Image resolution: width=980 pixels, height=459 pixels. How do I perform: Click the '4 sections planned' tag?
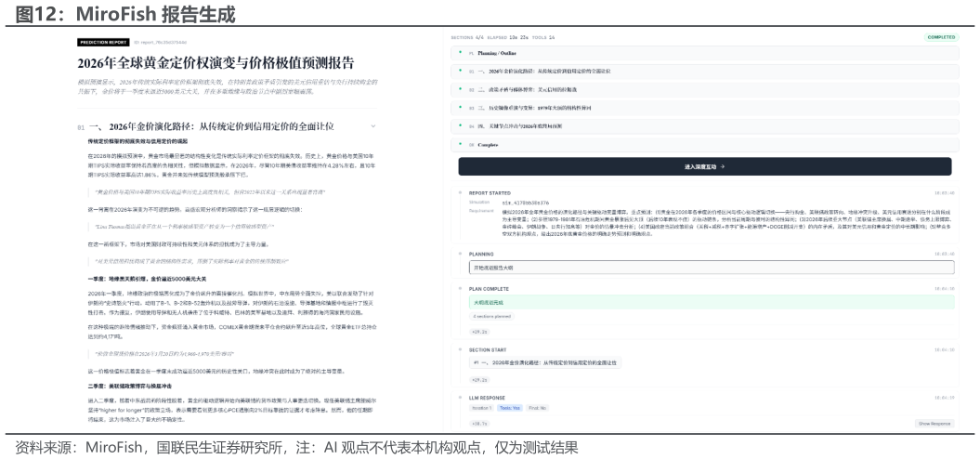[491, 317]
